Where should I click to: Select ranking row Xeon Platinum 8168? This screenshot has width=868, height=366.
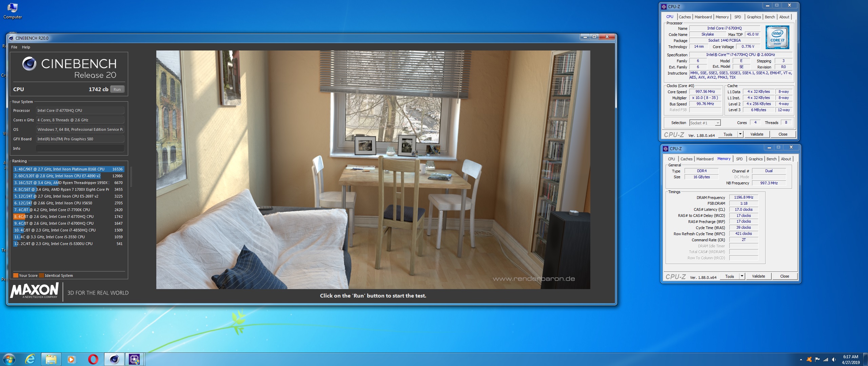(x=68, y=169)
